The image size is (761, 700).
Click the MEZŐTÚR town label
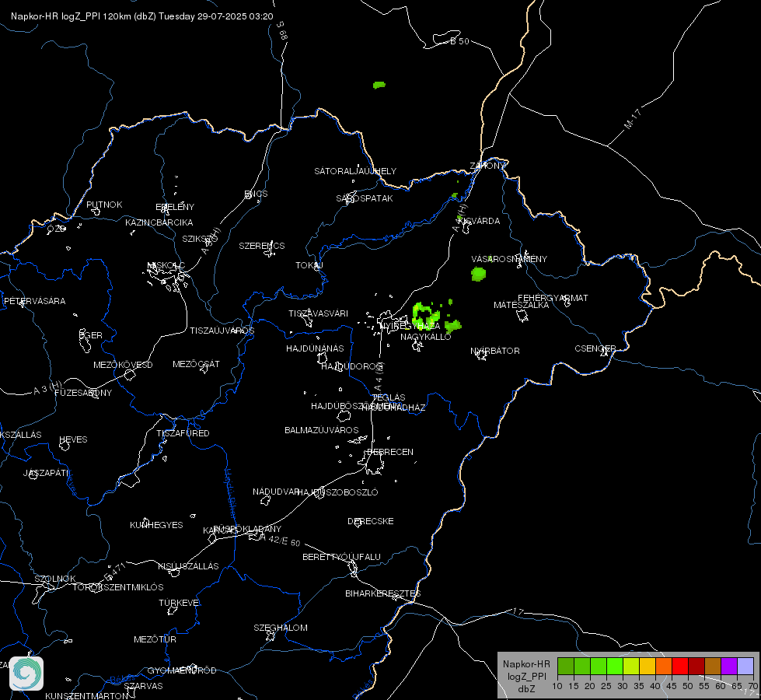pos(155,639)
